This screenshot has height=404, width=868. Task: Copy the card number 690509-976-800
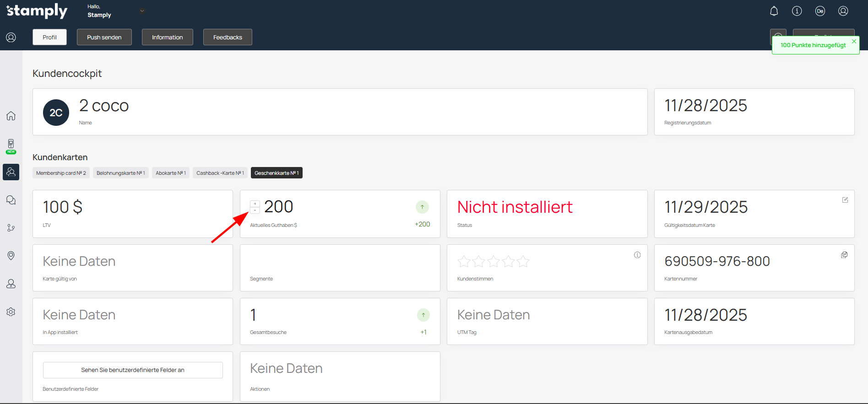tap(844, 255)
